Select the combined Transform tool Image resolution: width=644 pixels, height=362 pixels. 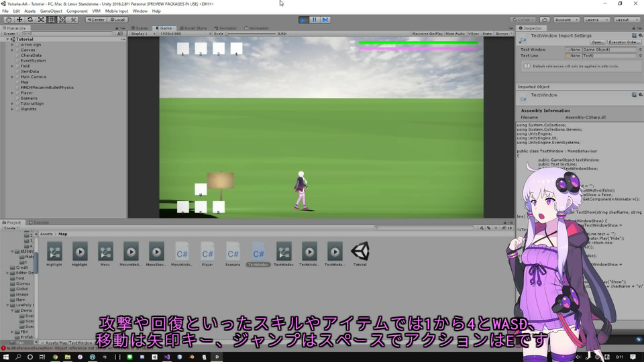(62, 19)
